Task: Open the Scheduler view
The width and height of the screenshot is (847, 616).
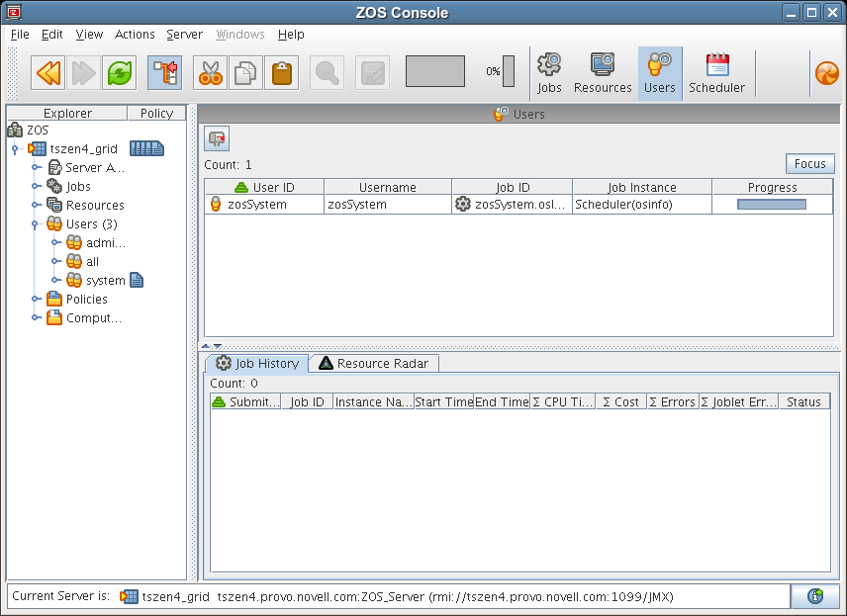Action: click(716, 73)
